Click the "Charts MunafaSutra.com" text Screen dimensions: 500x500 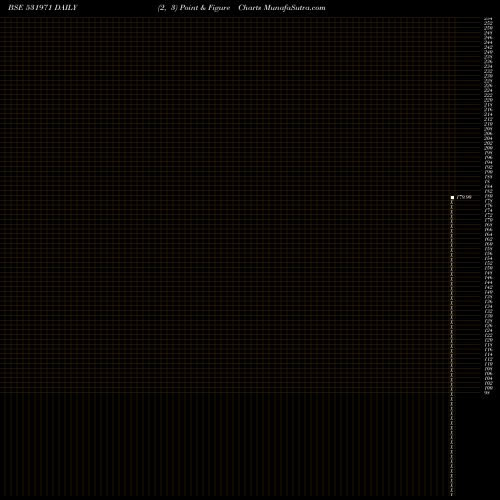tap(282, 8)
